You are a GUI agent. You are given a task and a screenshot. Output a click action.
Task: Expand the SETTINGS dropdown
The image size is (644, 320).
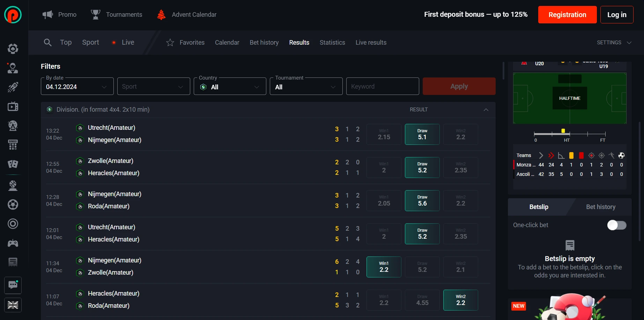click(x=614, y=43)
